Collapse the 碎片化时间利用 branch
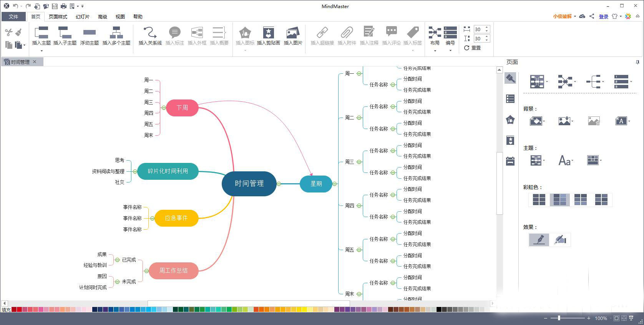 pos(135,171)
